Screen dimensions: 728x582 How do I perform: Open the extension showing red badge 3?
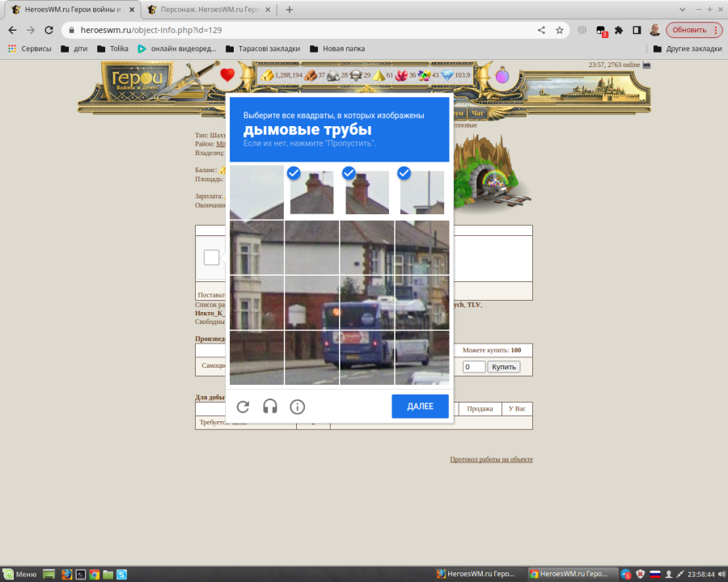(601, 31)
